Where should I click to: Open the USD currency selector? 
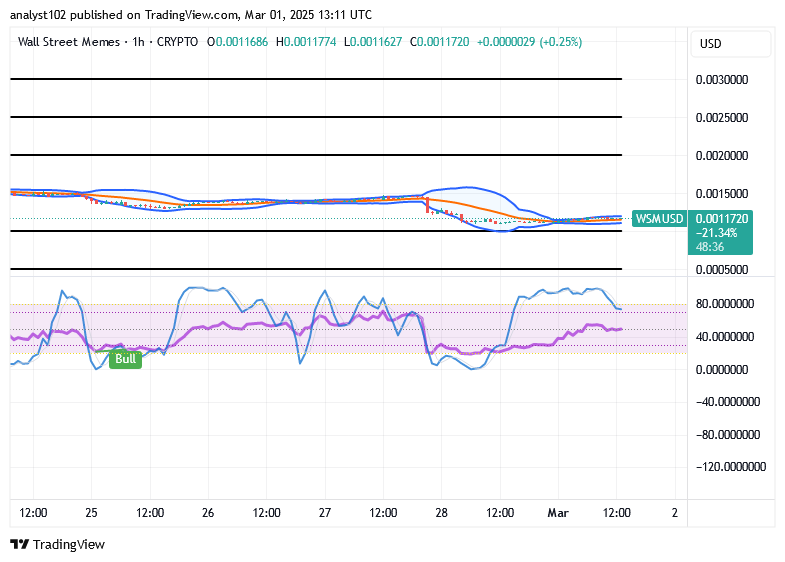pos(730,44)
